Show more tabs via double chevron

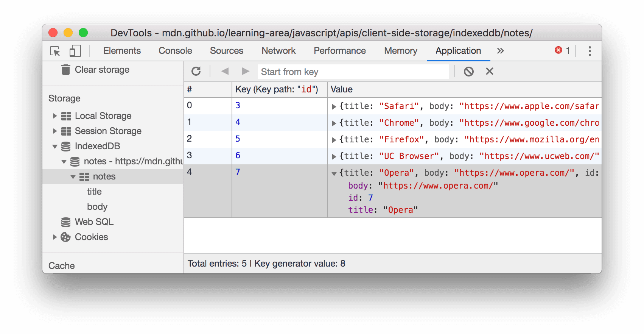500,51
